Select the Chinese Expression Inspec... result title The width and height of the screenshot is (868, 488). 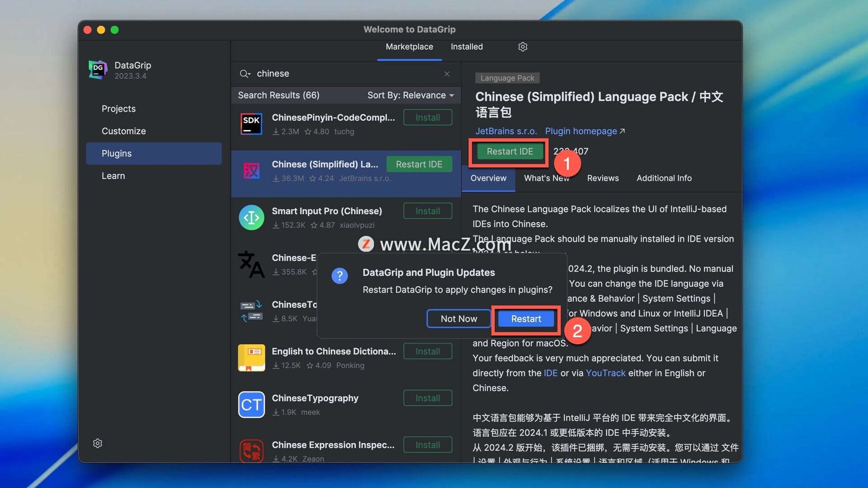click(x=333, y=445)
